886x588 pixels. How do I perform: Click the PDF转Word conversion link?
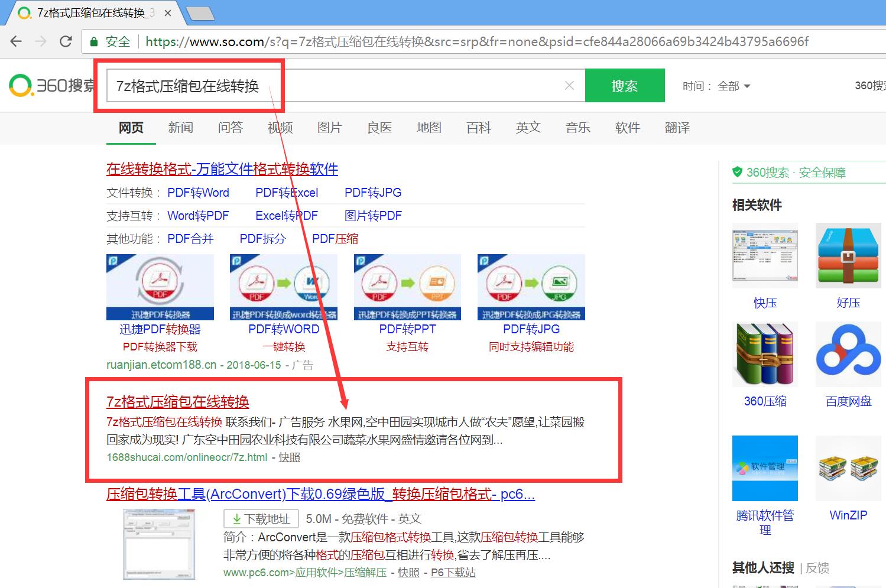198,192
